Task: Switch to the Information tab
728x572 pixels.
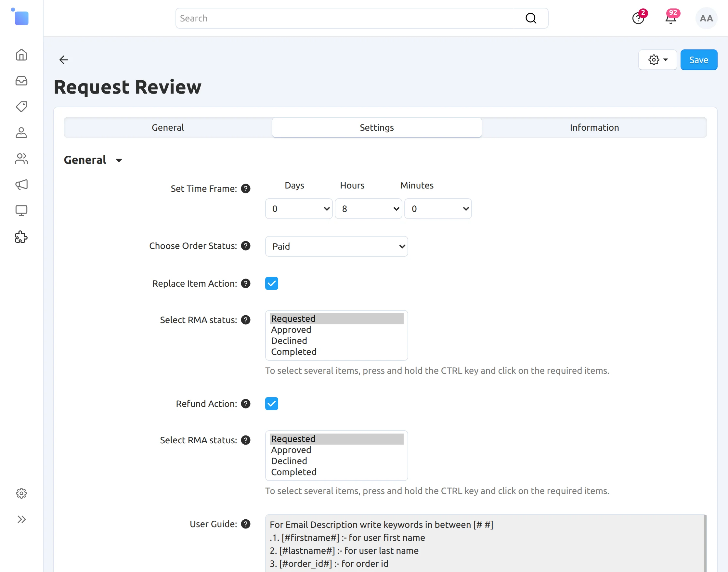Action: 594,127
